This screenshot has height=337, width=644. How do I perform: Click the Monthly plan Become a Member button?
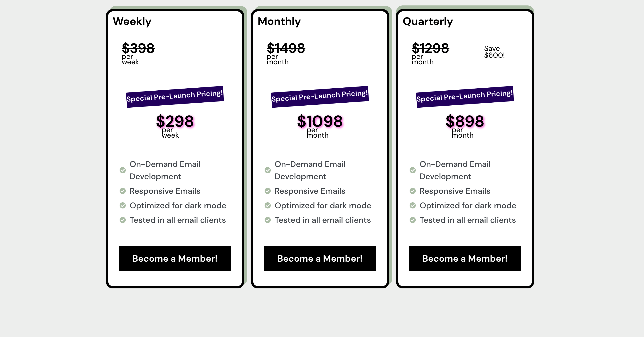[320, 258]
